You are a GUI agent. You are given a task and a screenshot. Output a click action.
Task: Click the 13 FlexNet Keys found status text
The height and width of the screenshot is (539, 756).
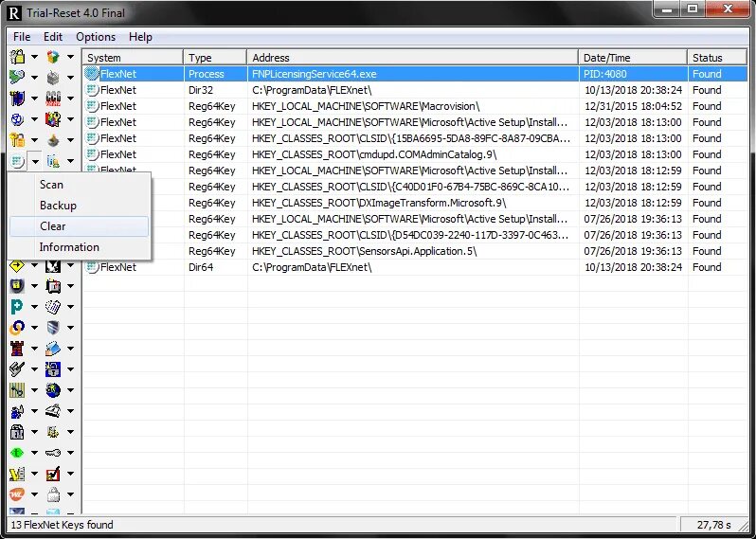(63, 525)
